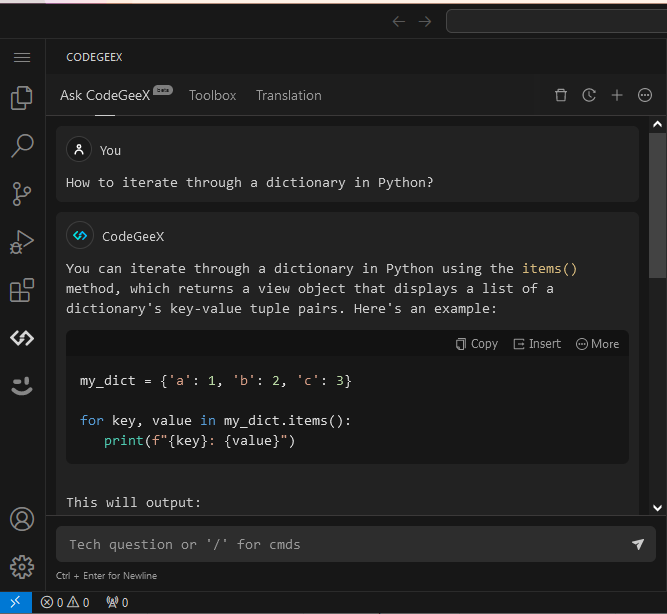Viewport: 667px width, 614px height.
Task: Clear chat with the trash icon
Action: [x=561, y=95]
